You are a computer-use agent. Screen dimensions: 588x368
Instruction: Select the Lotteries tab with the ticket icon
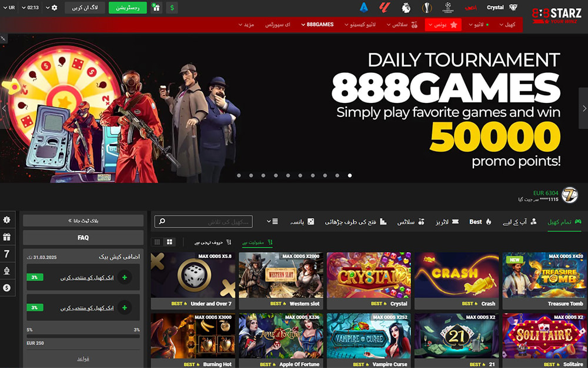pos(447,222)
